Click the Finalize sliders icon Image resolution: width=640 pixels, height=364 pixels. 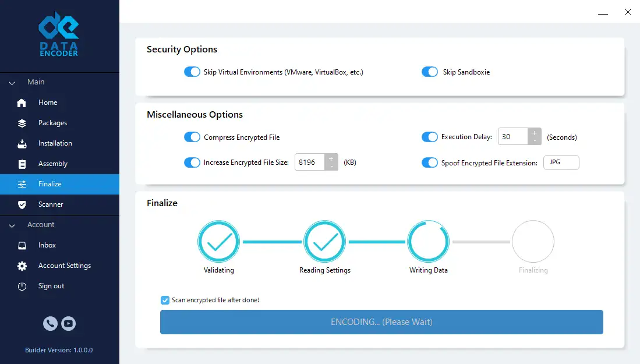click(x=22, y=185)
